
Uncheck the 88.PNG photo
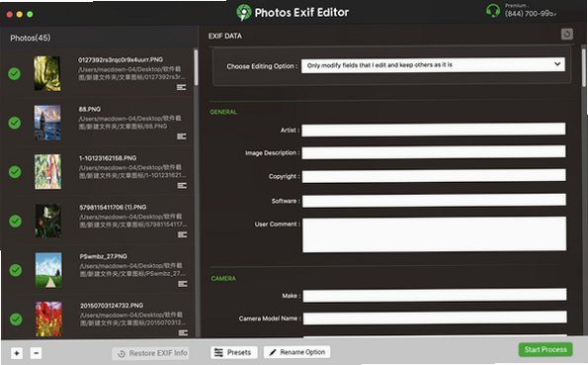[15, 123]
